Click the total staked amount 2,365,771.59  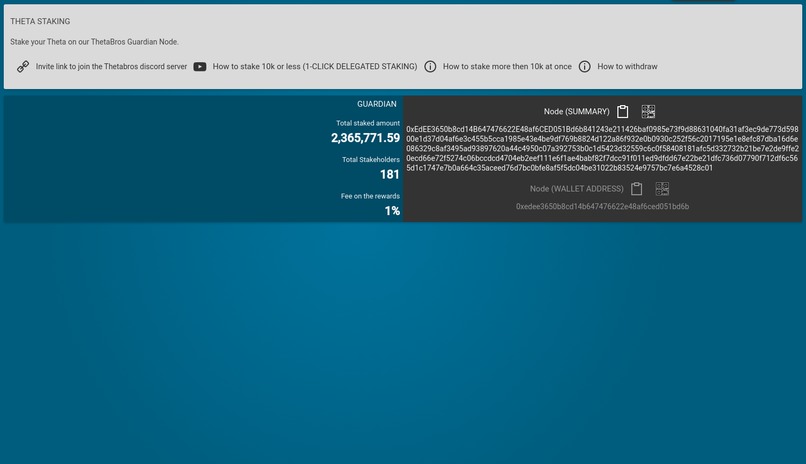click(365, 138)
